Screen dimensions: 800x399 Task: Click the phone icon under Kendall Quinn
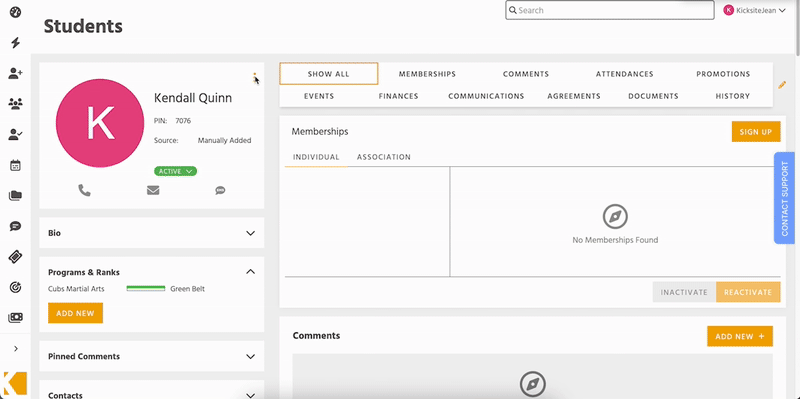pyautogui.click(x=84, y=190)
